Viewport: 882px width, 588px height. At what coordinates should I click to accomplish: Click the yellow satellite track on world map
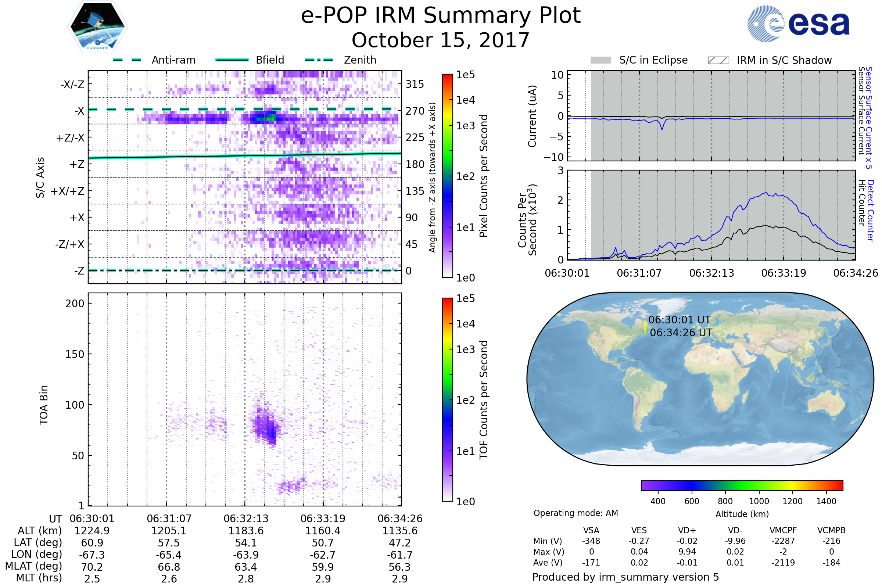pyautogui.click(x=645, y=327)
